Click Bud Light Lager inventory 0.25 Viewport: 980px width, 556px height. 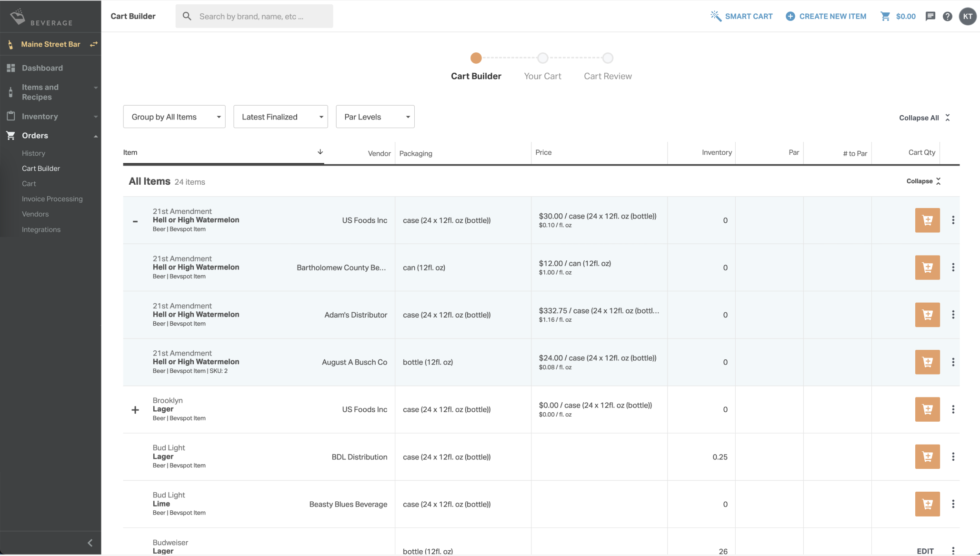(x=720, y=457)
